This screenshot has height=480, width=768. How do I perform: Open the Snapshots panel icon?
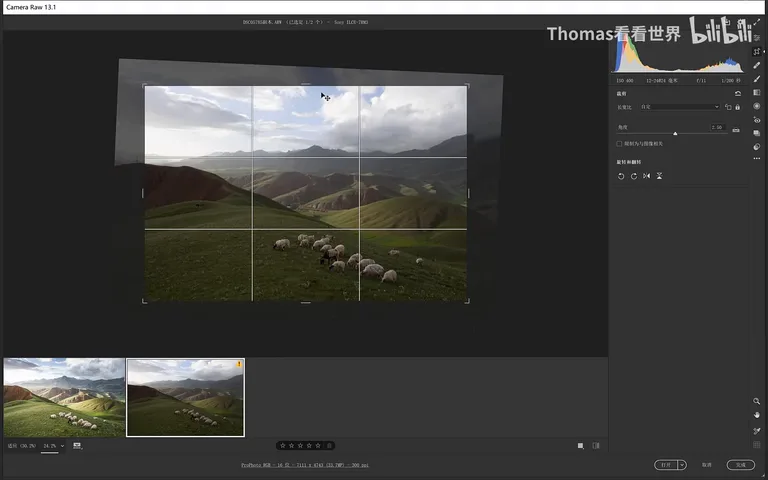point(757,133)
